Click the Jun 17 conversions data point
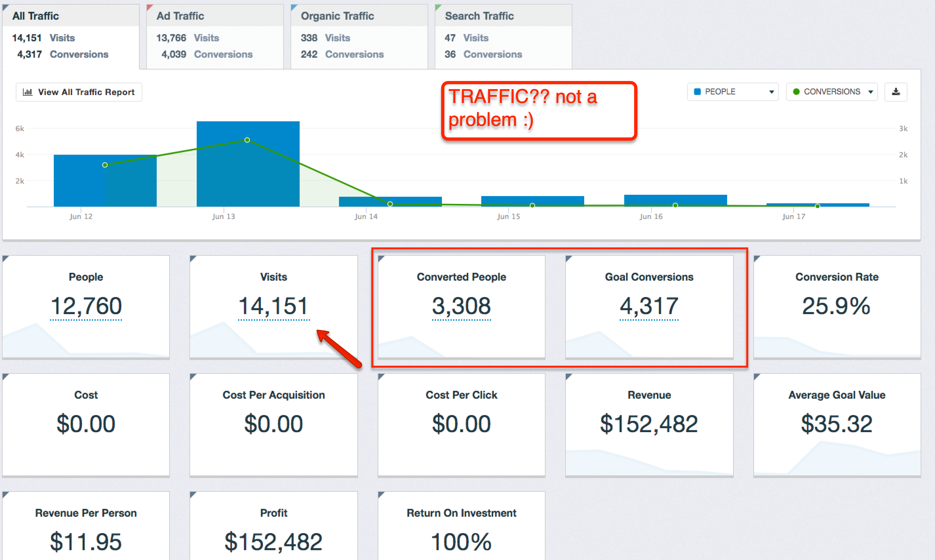The width and height of the screenshot is (935, 560). 817,206
